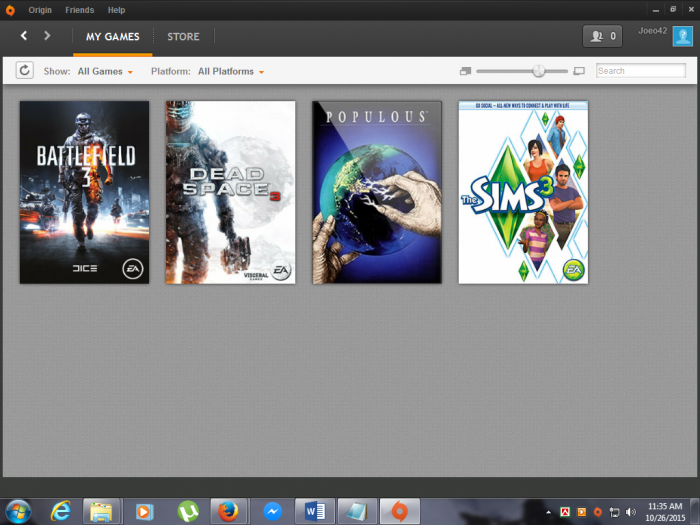Screen dimensions: 700x525
Task: Open Microsoft Word from the taskbar
Action: (315, 512)
